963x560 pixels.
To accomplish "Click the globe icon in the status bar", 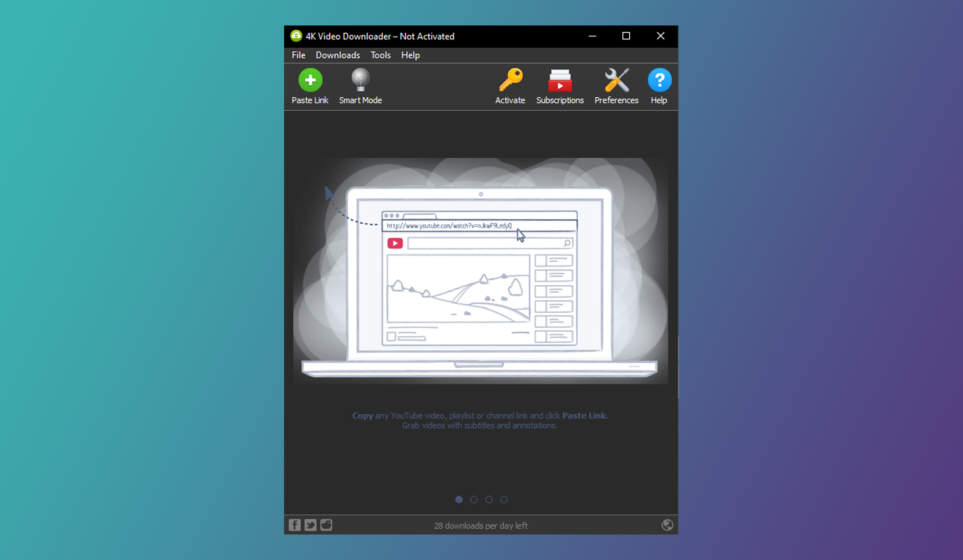I will pyautogui.click(x=667, y=525).
